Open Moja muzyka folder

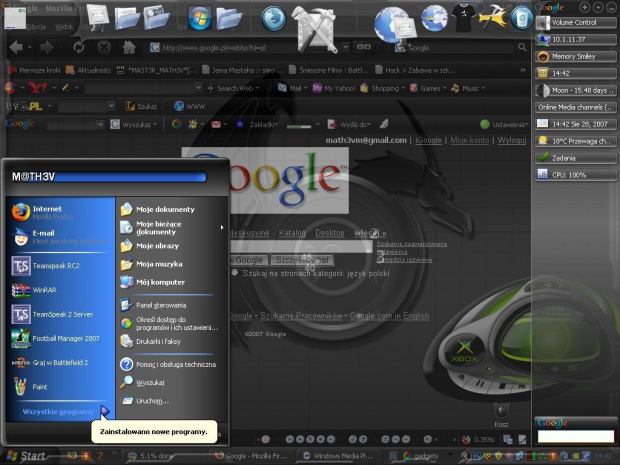point(172,264)
